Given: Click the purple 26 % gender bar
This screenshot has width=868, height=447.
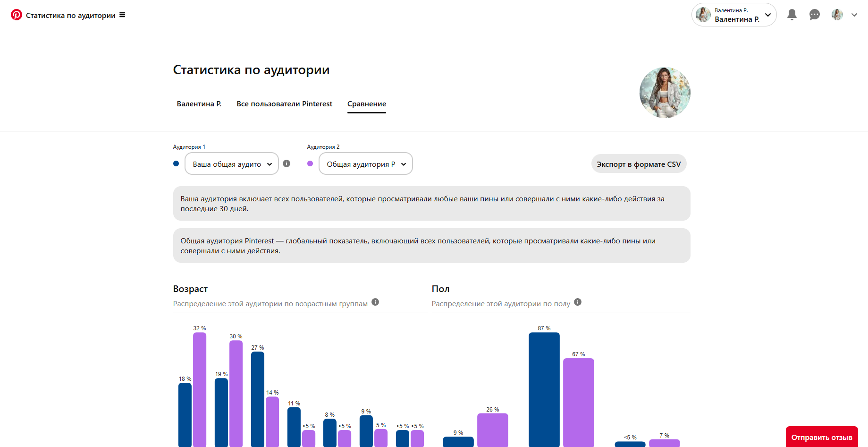Looking at the screenshot, I should coord(493,430).
